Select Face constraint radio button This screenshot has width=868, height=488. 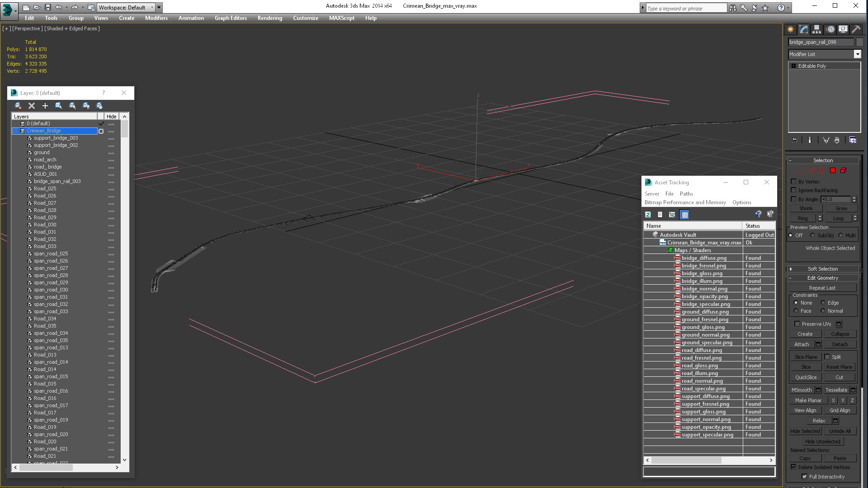pos(796,311)
